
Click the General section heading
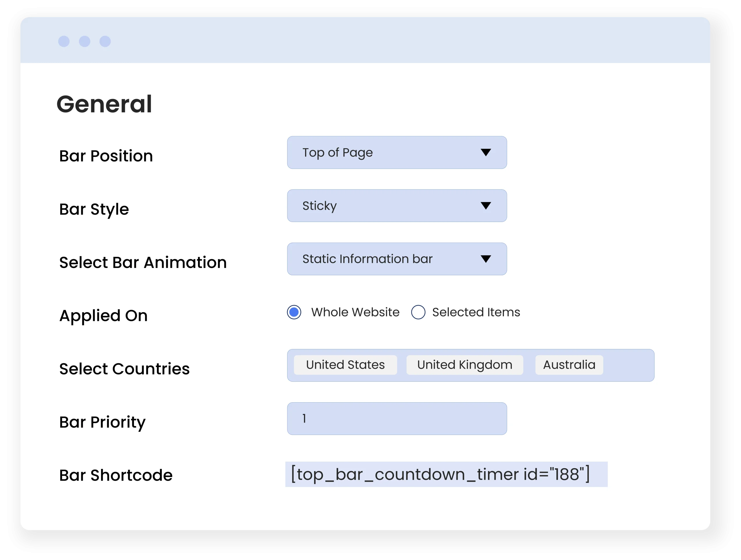(x=104, y=104)
